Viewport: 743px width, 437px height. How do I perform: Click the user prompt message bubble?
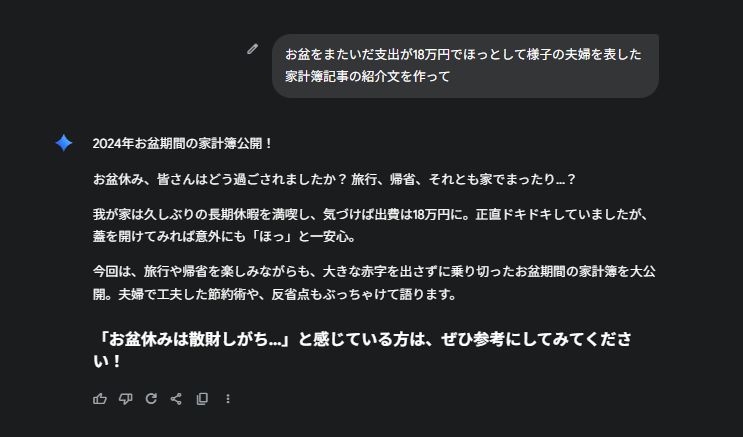(x=465, y=65)
